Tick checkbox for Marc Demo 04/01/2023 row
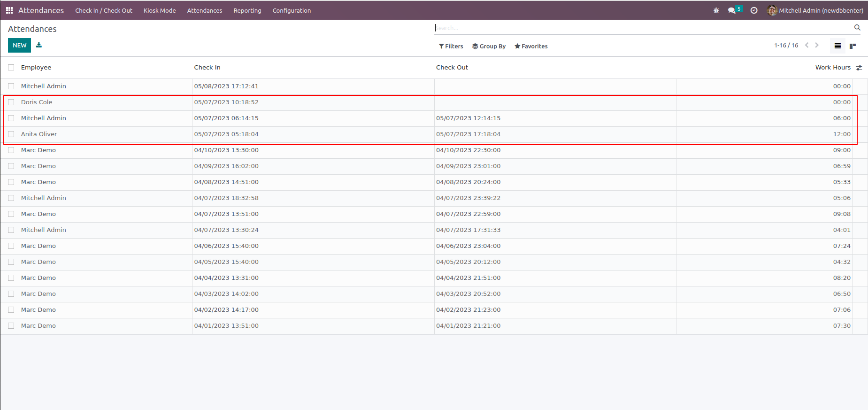 [11, 326]
